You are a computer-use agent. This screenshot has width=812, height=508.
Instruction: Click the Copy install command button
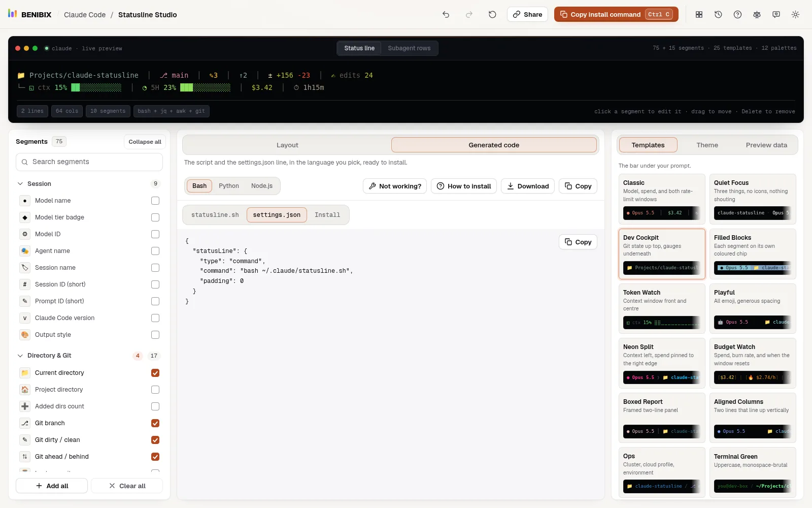click(617, 14)
